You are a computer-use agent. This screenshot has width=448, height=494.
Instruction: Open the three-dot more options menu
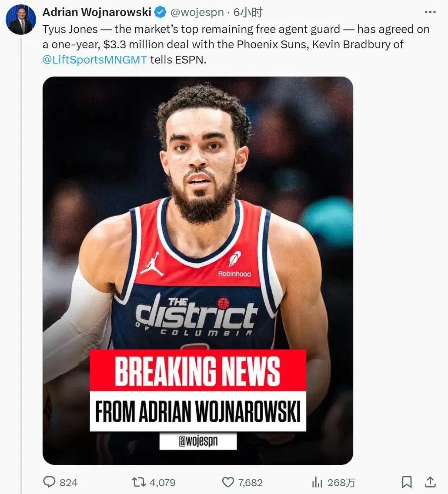tap(430, 12)
